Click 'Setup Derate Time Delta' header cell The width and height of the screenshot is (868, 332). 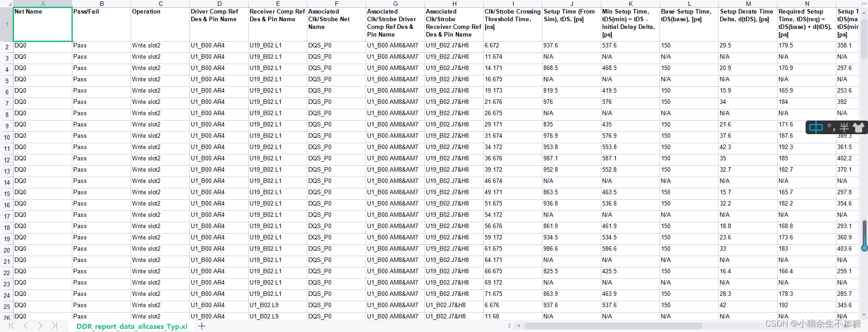(748, 24)
